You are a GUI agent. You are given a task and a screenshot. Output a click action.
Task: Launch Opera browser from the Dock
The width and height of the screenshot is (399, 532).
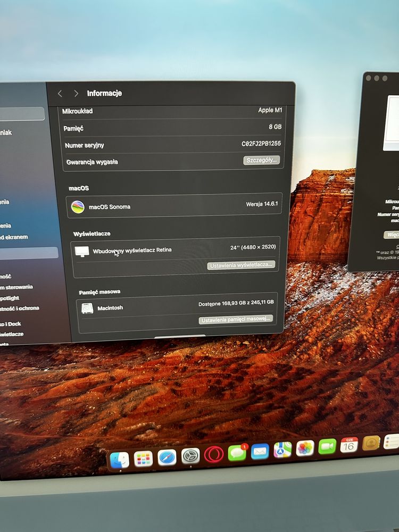(214, 454)
